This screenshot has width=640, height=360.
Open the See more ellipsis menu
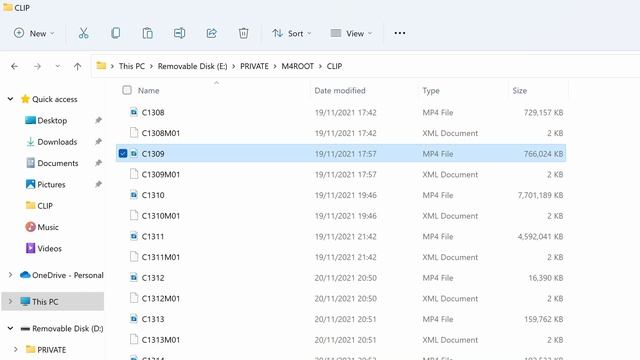400,33
